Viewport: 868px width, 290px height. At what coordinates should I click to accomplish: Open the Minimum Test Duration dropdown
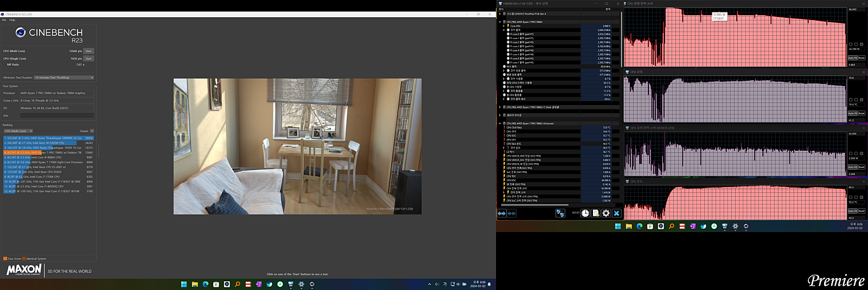pyautogui.click(x=64, y=78)
